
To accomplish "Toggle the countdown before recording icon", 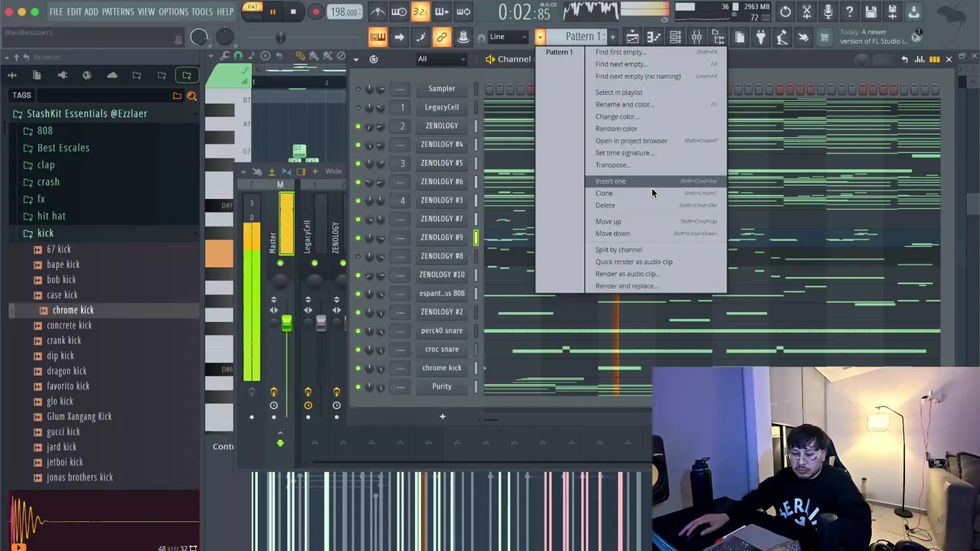I will pyautogui.click(x=420, y=12).
